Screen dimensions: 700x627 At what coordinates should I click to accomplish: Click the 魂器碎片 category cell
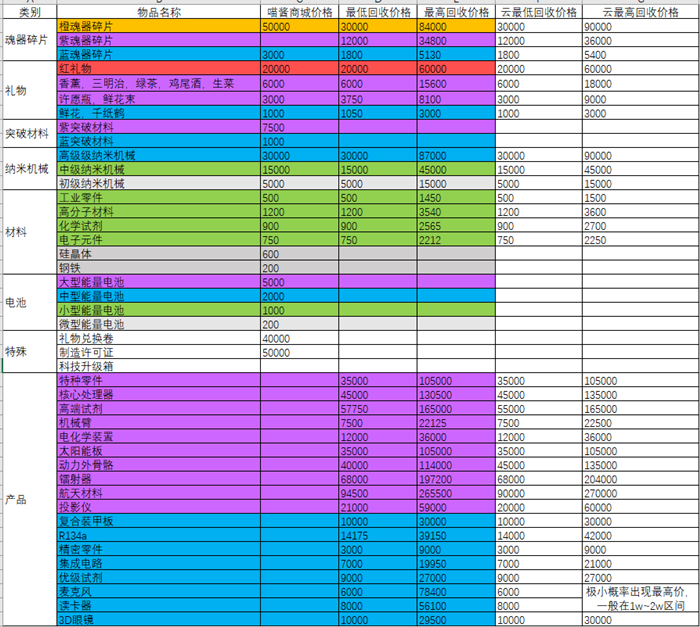pos(28,40)
